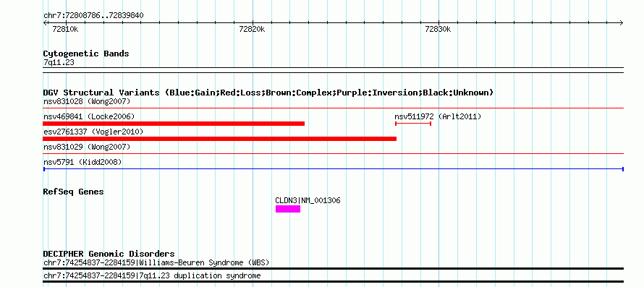Click the Cytogenetic Bands track title

pos(86,53)
